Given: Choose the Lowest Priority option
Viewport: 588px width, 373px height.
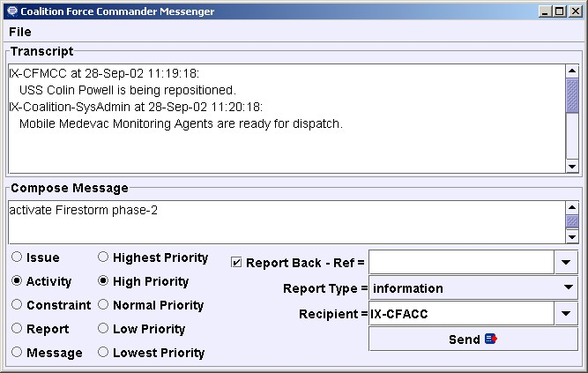Looking at the screenshot, I should click(103, 353).
